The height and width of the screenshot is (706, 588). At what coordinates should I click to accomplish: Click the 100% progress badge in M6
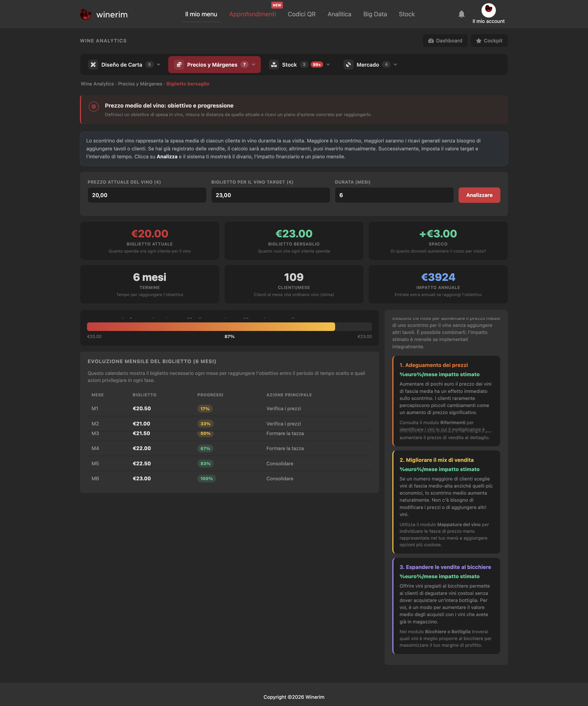pos(207,479)
